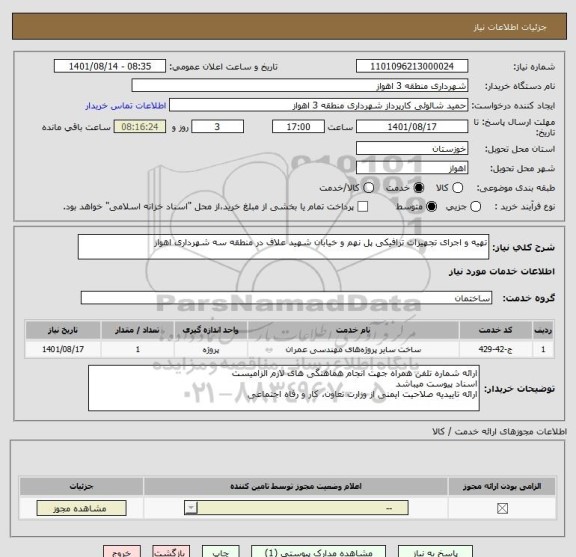This screenshot has height=557, width=576.
Task: Open مشاهده مدارک پیوستی (1) button
Action: coord(318,552)
